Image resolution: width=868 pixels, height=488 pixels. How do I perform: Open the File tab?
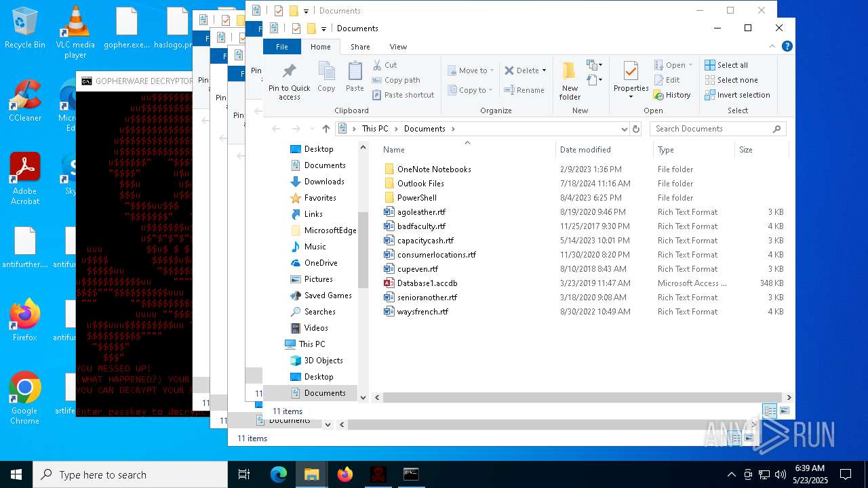[282, 47]
